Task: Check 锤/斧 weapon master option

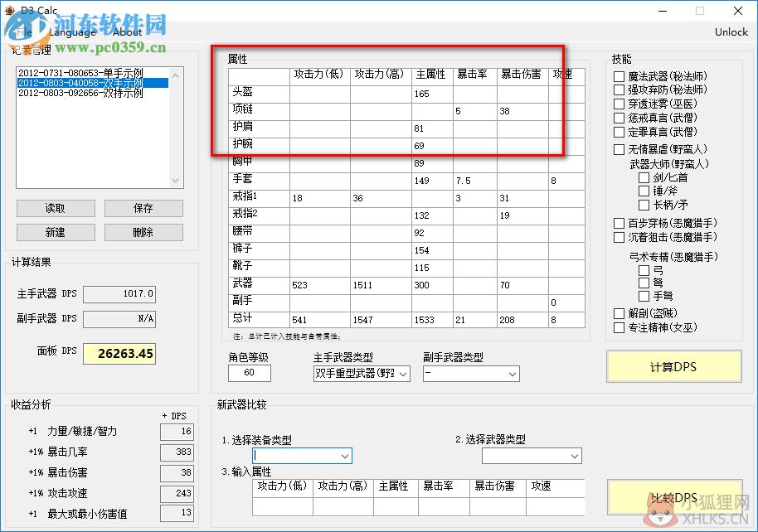Action: coord(644,191)
